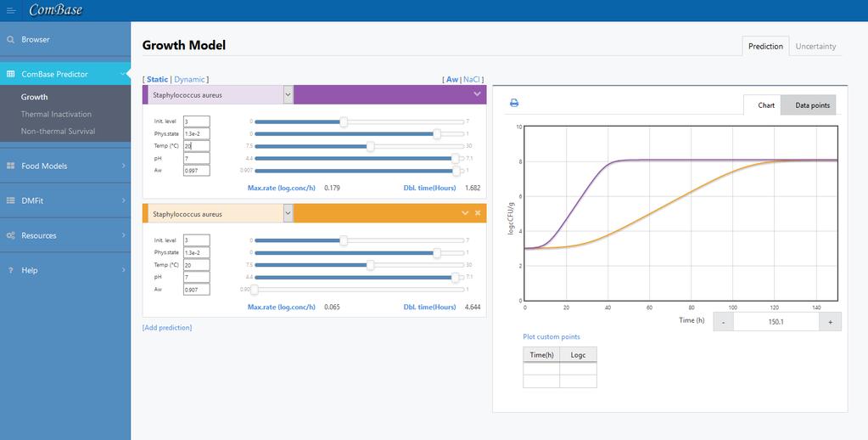Adjust Aw slider handle in orange panel
This screenshot has height=440, width=868.
click(x=255, y=290)
